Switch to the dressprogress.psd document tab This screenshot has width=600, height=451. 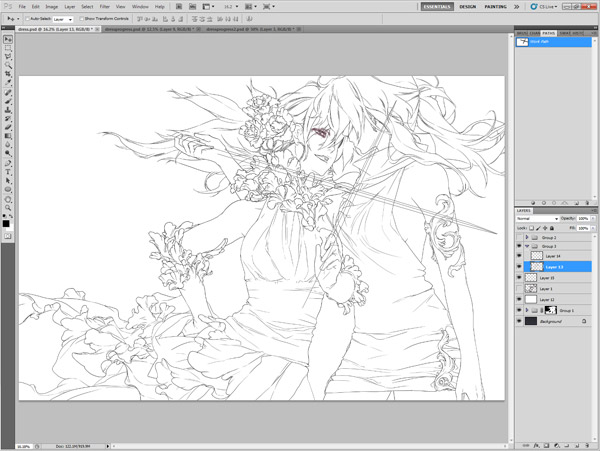150,29
